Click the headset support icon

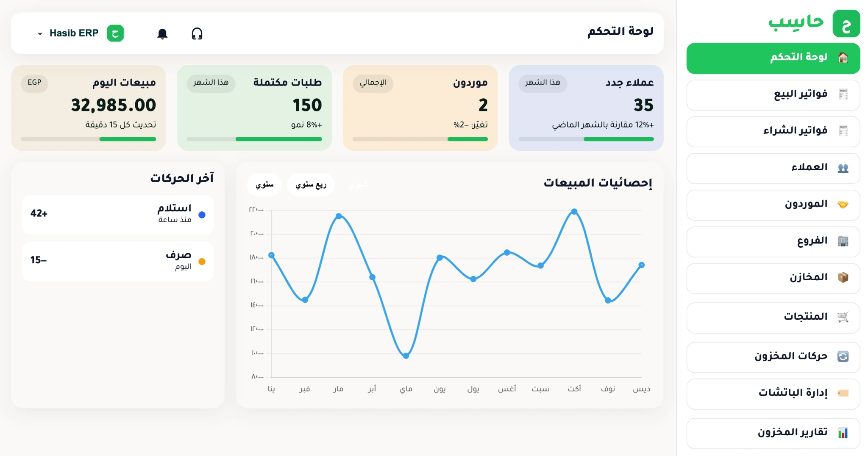coord(197,33)
